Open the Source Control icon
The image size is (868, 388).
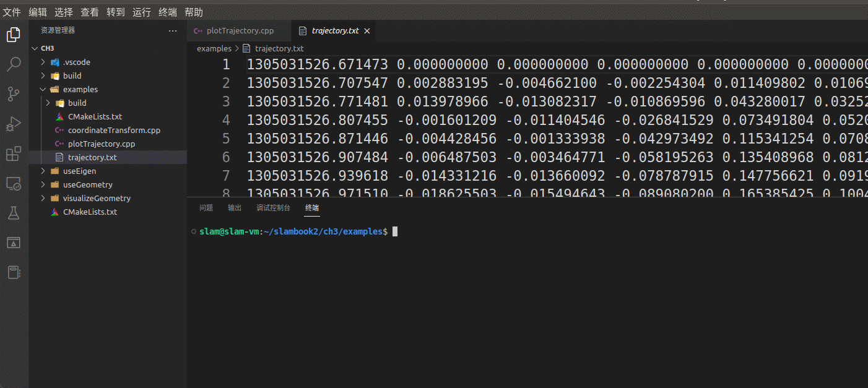13,94
